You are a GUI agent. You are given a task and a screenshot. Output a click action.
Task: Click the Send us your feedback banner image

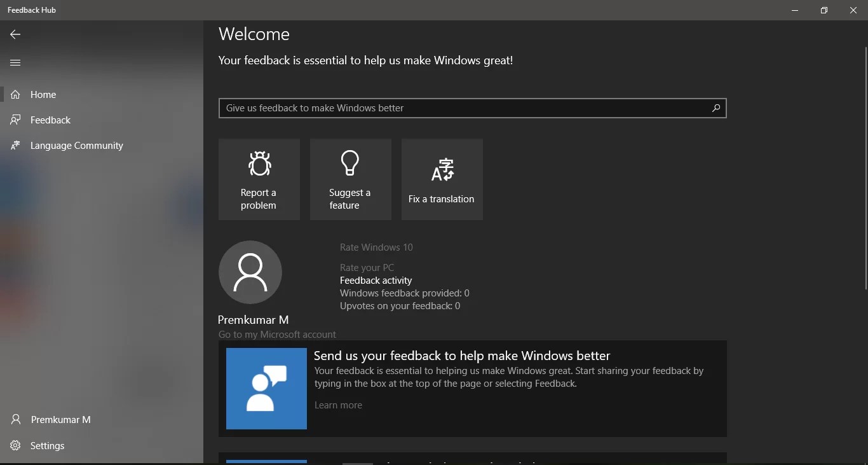(x=265, y=389)
